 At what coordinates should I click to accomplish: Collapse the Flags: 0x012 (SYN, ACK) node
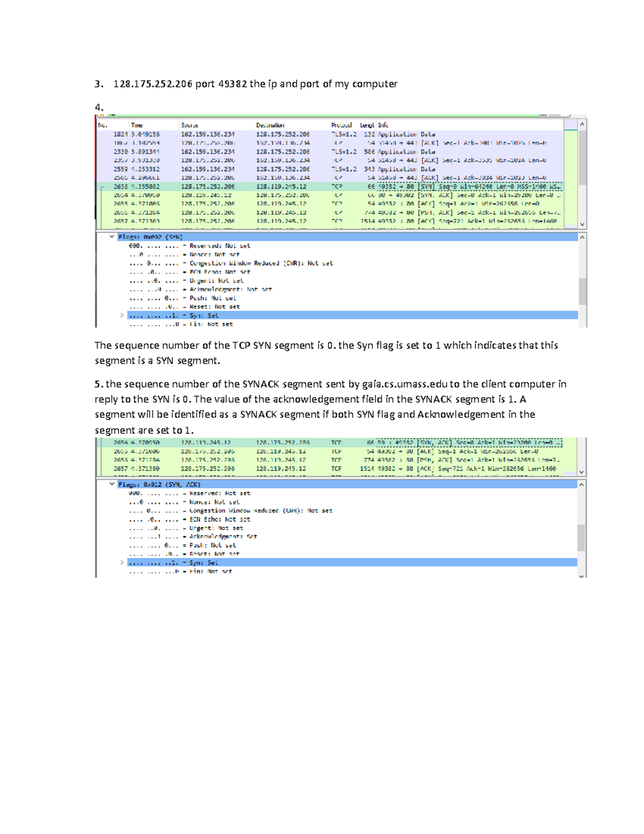[x=112, y=483]
